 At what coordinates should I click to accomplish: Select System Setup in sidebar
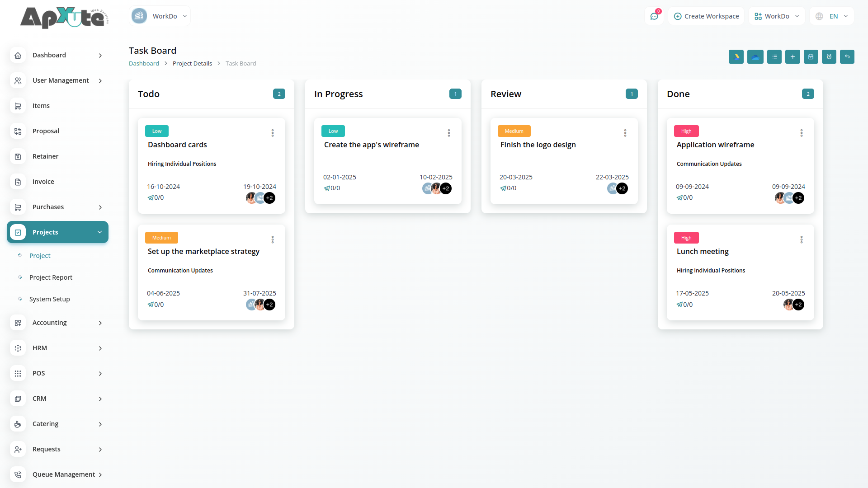(49, 299)
